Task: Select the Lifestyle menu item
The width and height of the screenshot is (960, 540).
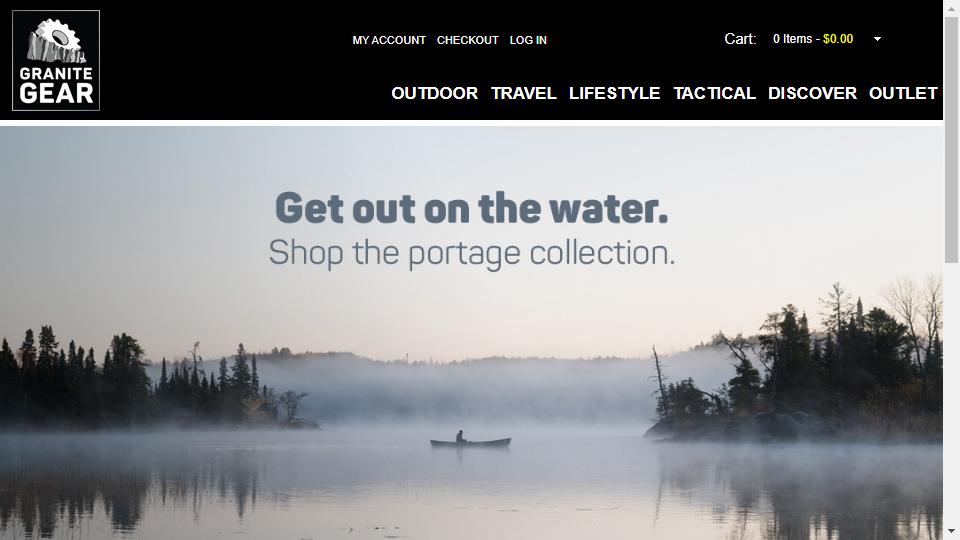Action: pyautogui.click(x=615, y=93)
